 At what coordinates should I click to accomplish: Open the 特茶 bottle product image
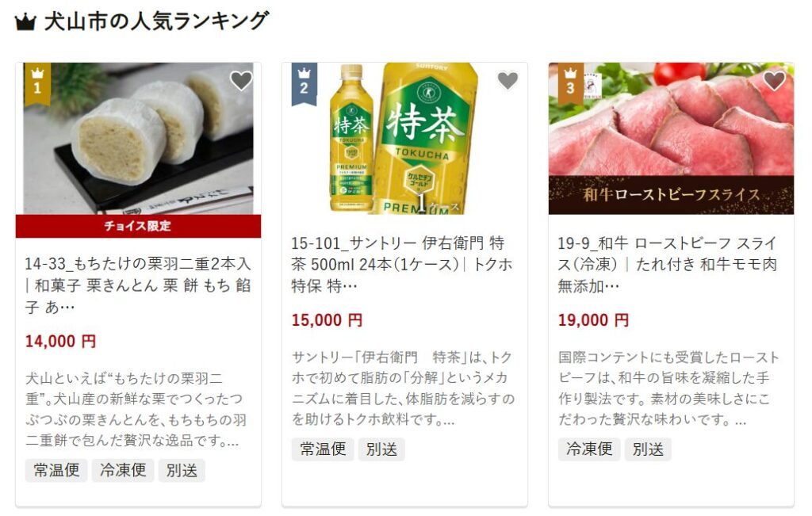point(404,138)
